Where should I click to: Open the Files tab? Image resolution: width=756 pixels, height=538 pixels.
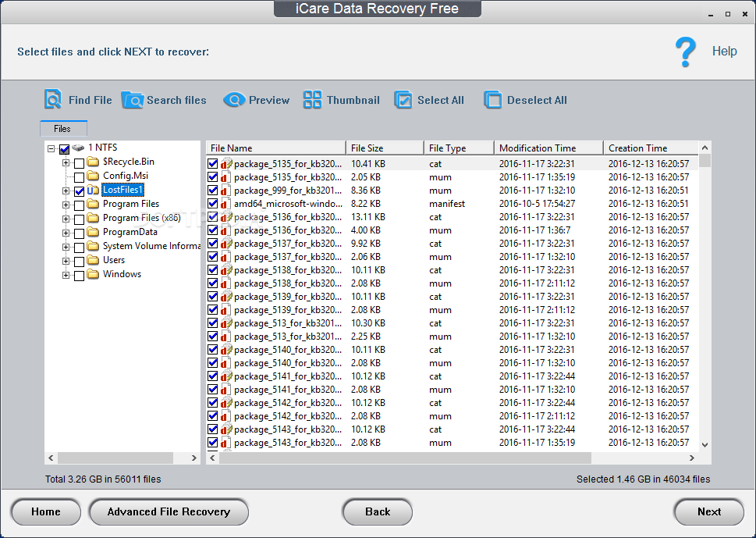(63, 128)
